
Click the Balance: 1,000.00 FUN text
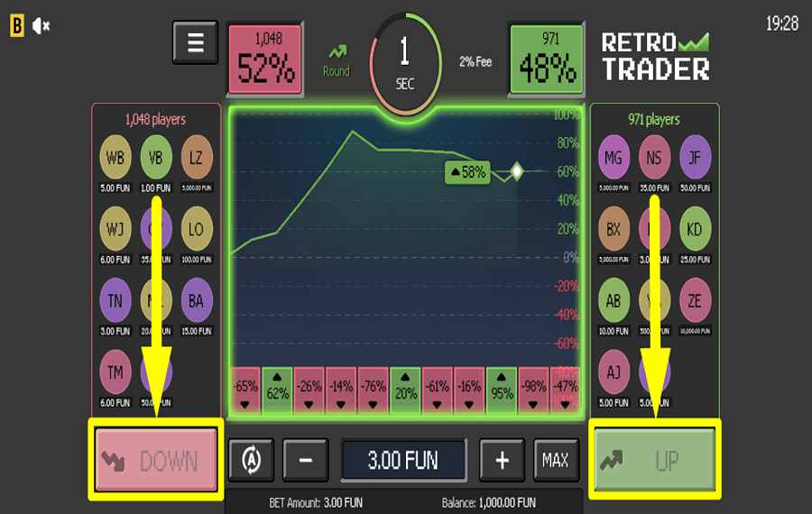click(x=489, y=502)
